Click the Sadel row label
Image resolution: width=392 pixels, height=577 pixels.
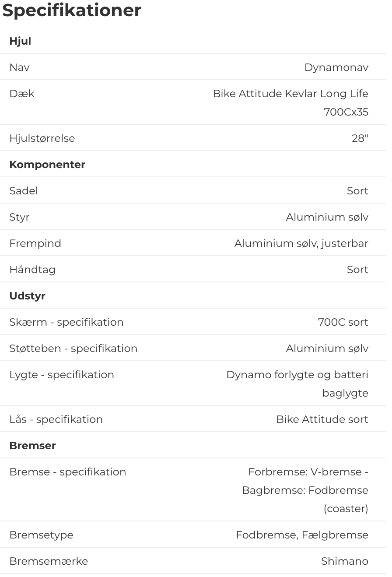(24, 191)
